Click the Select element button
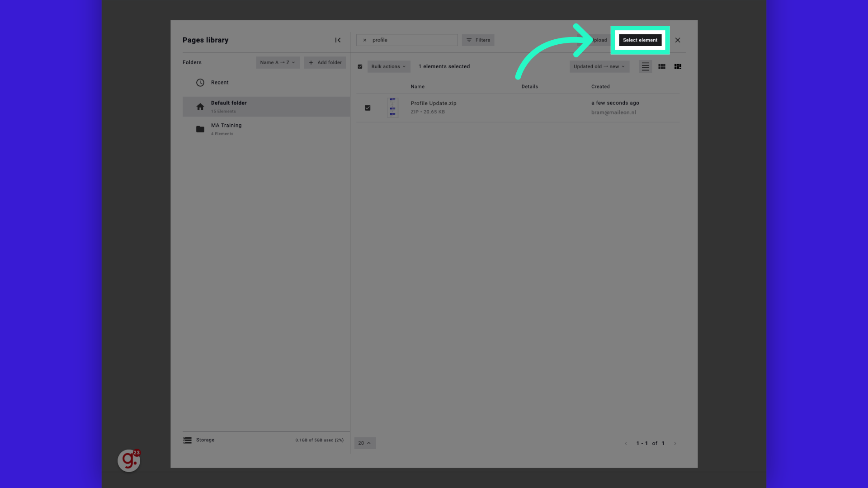This screenshot has height=488, width=868. [640, 40]
